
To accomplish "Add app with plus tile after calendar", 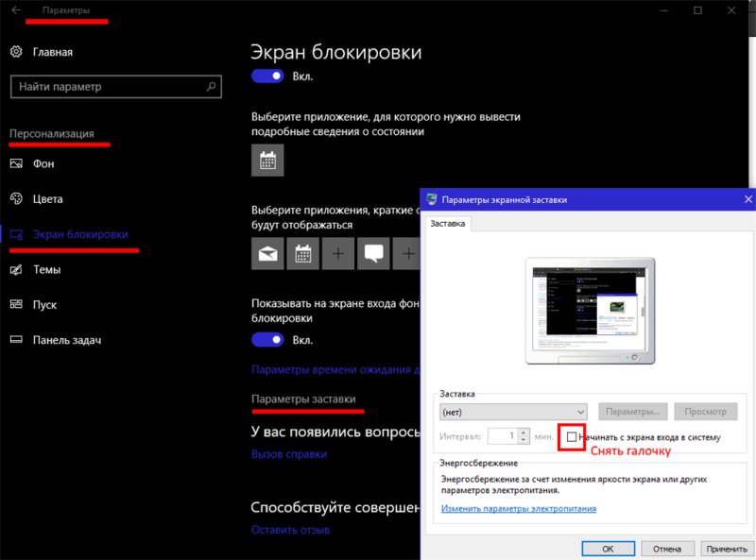I will coord(338,253).
